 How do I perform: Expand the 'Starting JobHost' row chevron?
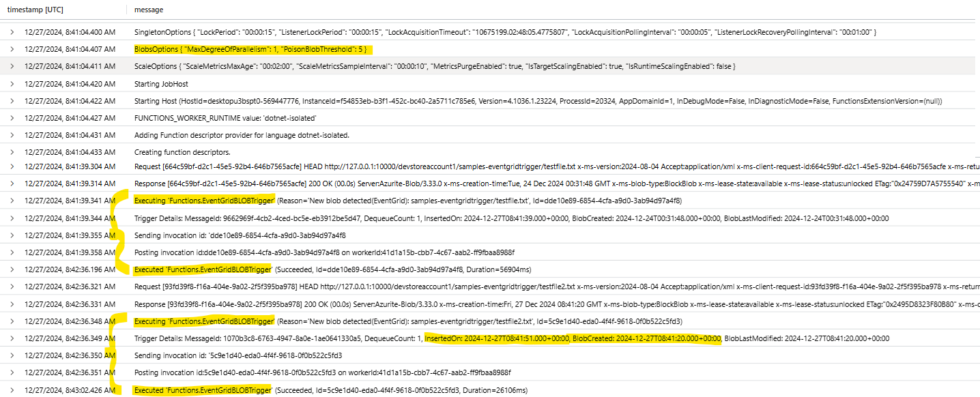click(12, 84)
